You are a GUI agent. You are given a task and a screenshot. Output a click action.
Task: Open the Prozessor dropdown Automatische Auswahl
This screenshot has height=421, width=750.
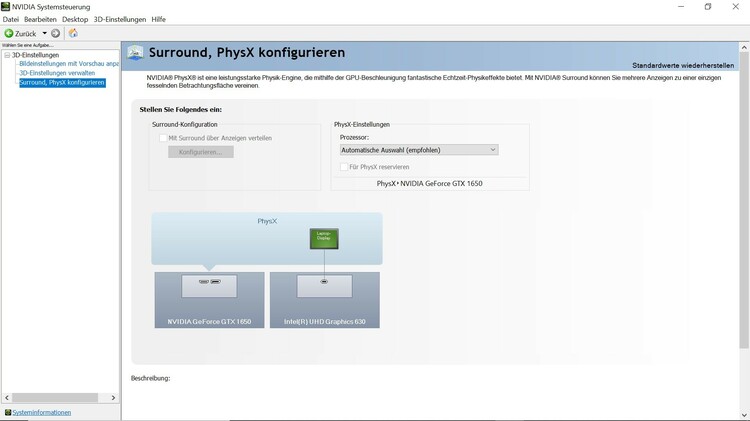[419, 150]
